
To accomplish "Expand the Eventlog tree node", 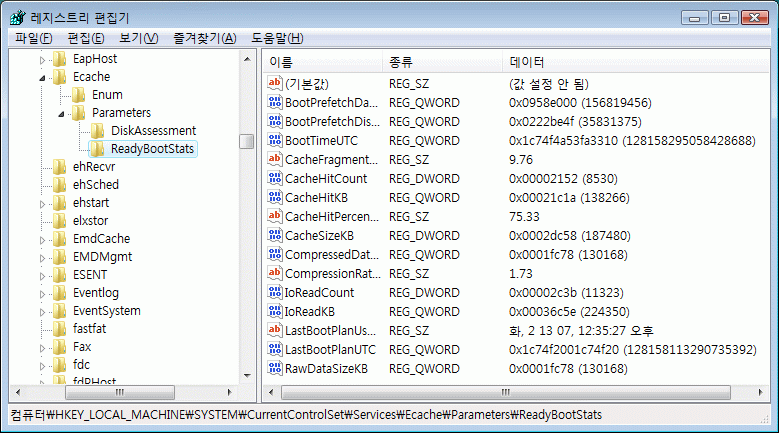I will pos(42,294).
